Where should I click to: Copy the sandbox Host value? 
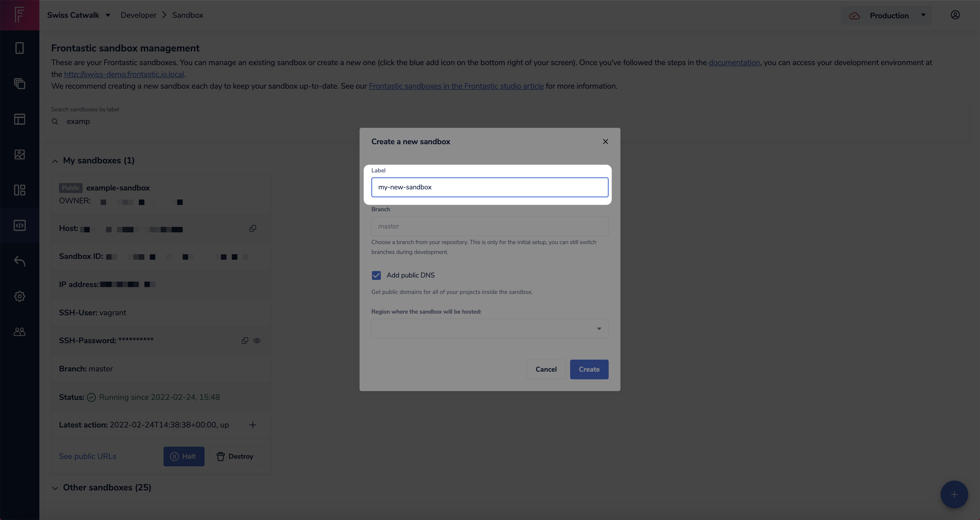click(x=253, y=229)
